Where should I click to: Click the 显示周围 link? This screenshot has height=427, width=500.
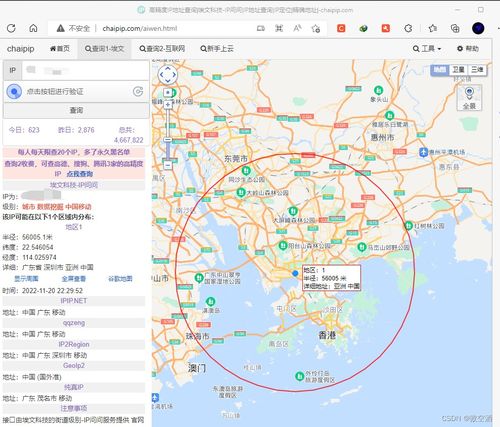point(26,279)
